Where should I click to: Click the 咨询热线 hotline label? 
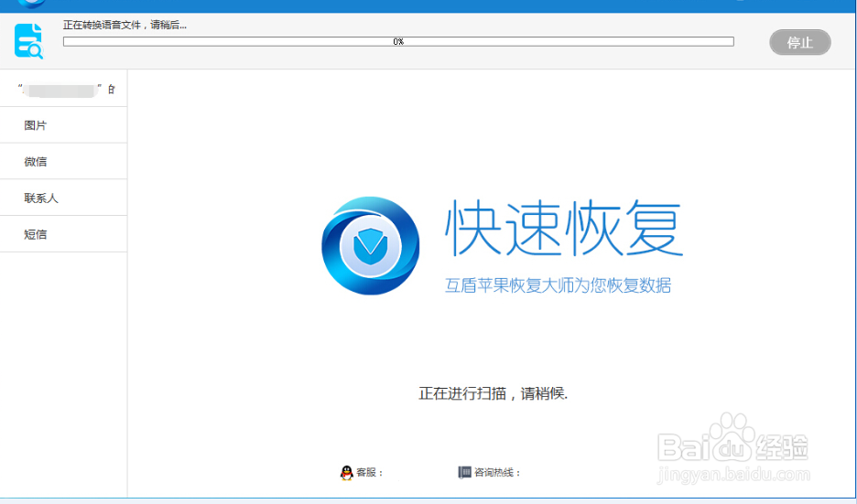click(497, 472)
